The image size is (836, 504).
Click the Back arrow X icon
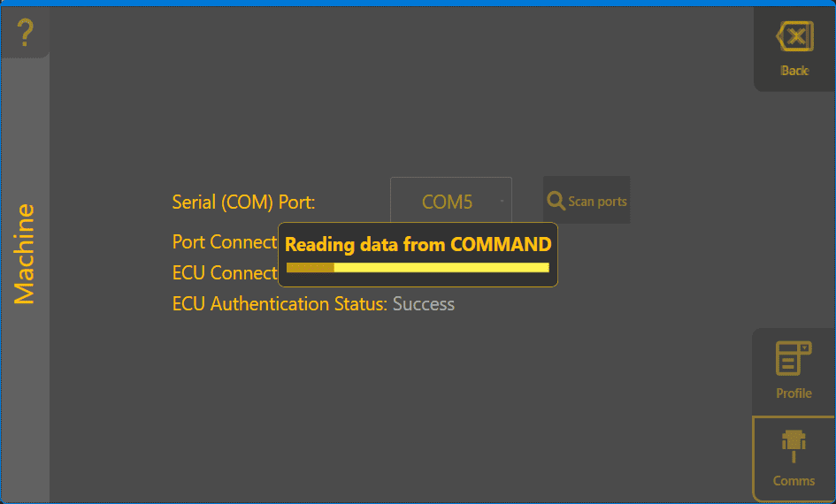point(794,37)
